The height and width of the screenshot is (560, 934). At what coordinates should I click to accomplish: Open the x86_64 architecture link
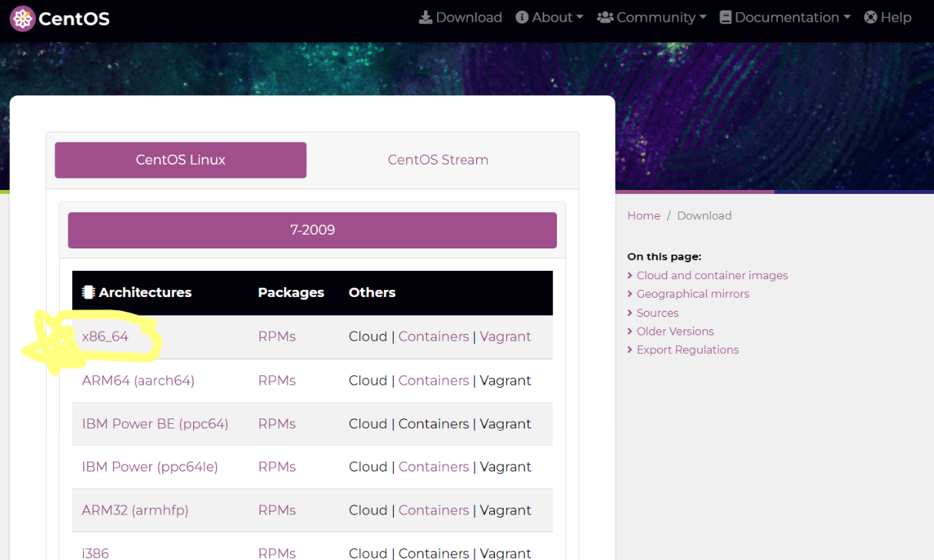click(105, 337)
